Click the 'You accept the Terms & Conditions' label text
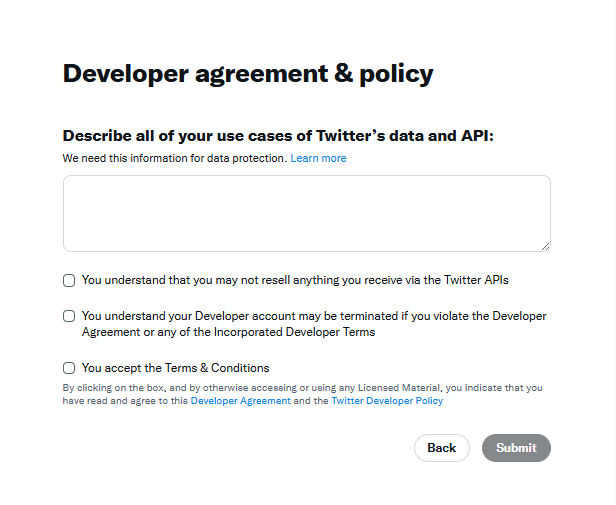616x505 pixels. pos(176,368)
